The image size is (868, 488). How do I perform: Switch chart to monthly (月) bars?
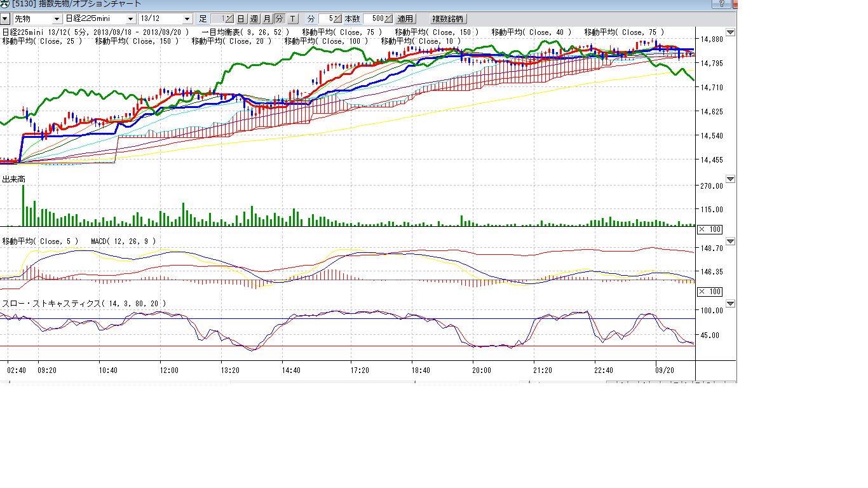pyautogui.click(x=267, y=19)
